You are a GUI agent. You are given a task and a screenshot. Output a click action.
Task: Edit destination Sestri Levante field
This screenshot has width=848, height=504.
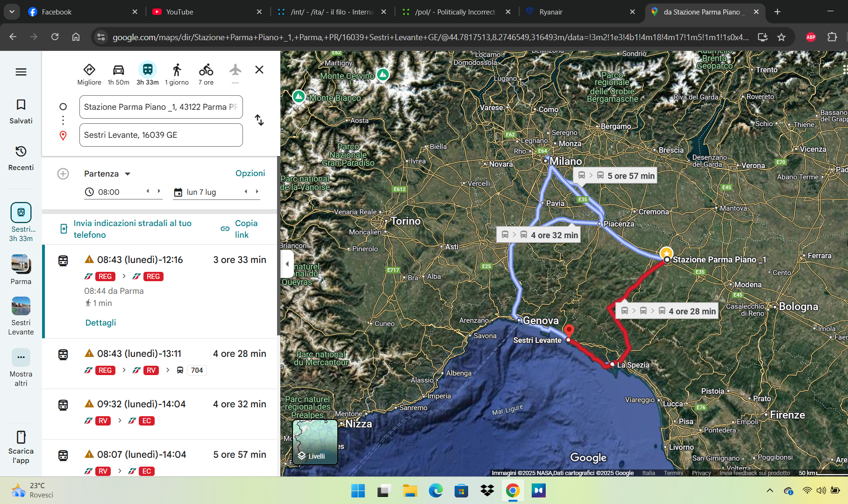(161, 135)
